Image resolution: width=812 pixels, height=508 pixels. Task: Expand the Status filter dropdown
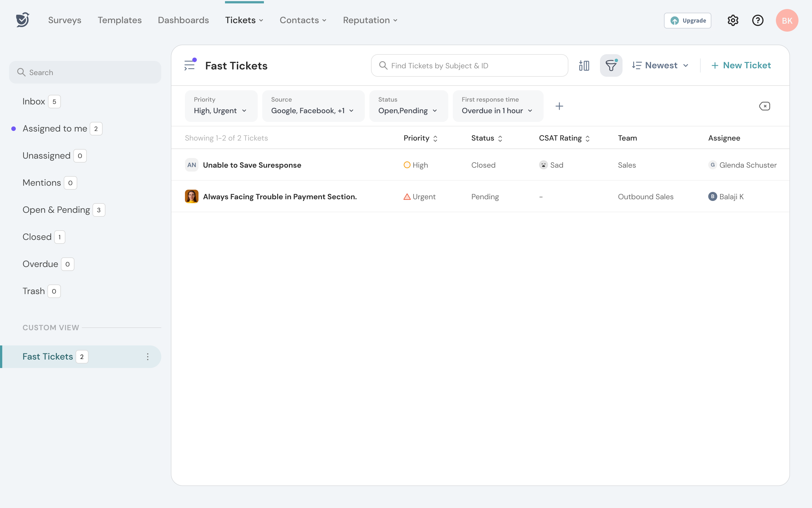point(408,106)
